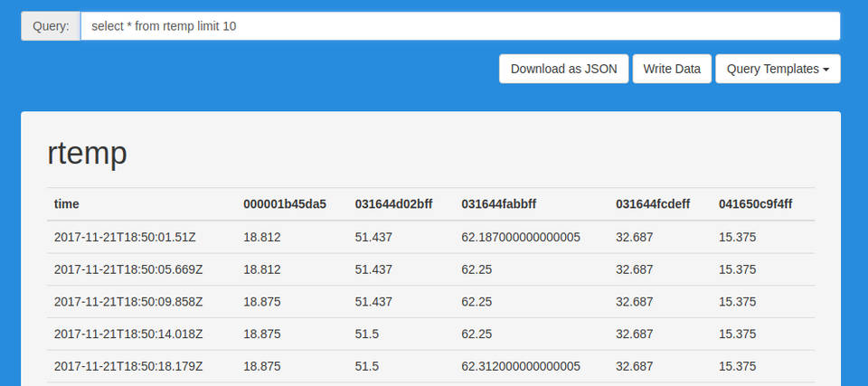The width and height of the screenshot is (868, 386).
Task: Click the 62.312000000000005 value cell
Action: click(x=520, y=367)
